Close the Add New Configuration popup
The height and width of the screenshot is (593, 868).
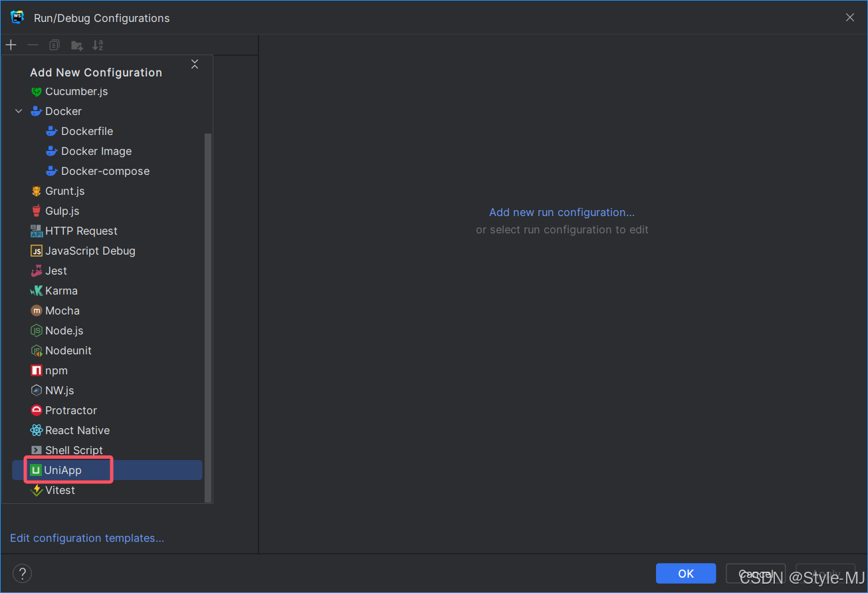(x=195, y=64)
